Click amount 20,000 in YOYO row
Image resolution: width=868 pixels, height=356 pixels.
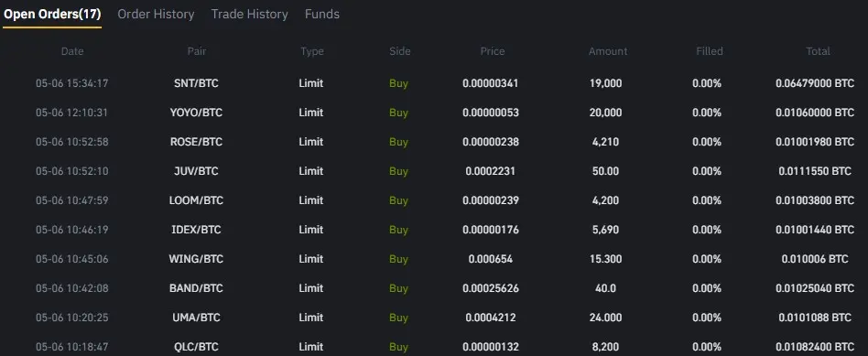tap(605, 113)
